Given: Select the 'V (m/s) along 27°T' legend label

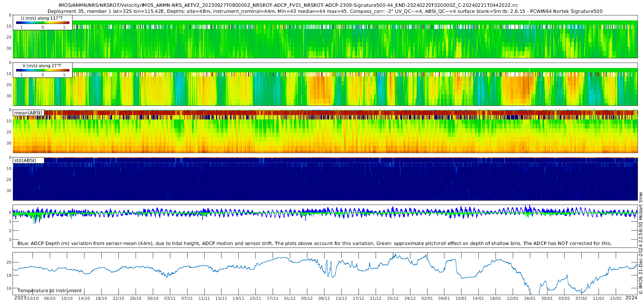Looking at the screenshot, I should coord(42,66).
